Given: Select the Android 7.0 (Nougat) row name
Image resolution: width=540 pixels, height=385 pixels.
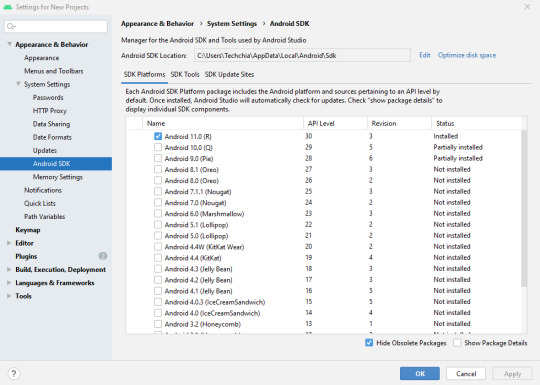Looking at the screenshot, I should click(x=195, y=202).
